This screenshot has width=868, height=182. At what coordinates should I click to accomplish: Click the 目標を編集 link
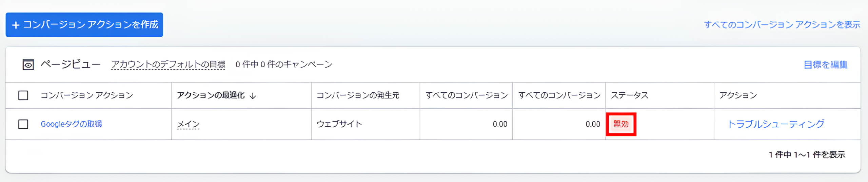tap(825, 65)
